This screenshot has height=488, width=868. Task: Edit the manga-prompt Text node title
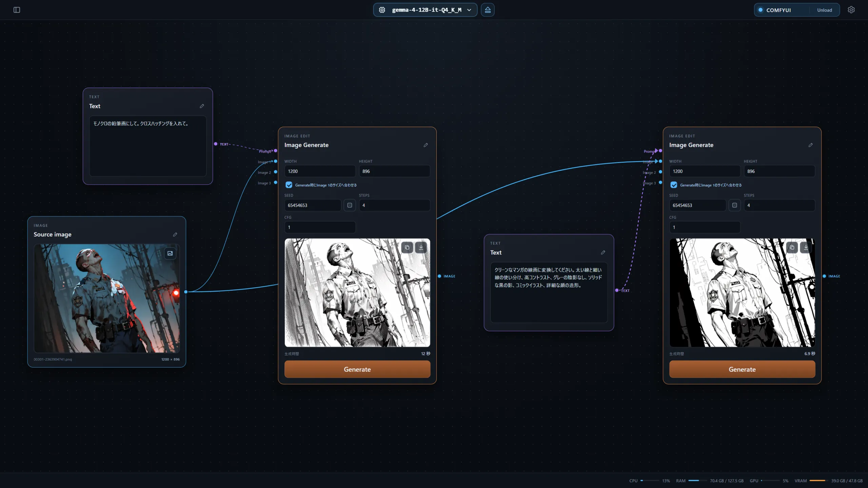tap(603, 252)
